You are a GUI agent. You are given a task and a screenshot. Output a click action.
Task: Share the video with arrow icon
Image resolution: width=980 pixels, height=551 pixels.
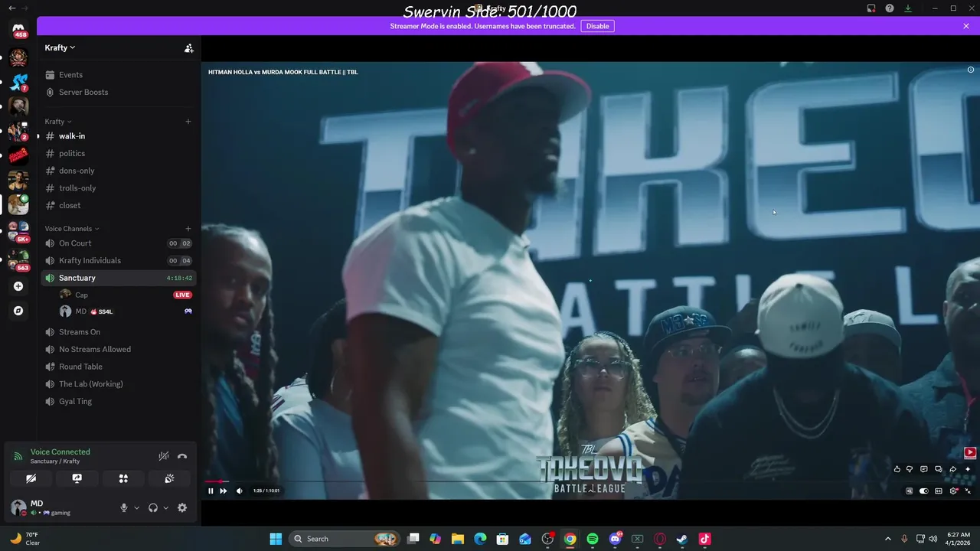click(953, 469)
